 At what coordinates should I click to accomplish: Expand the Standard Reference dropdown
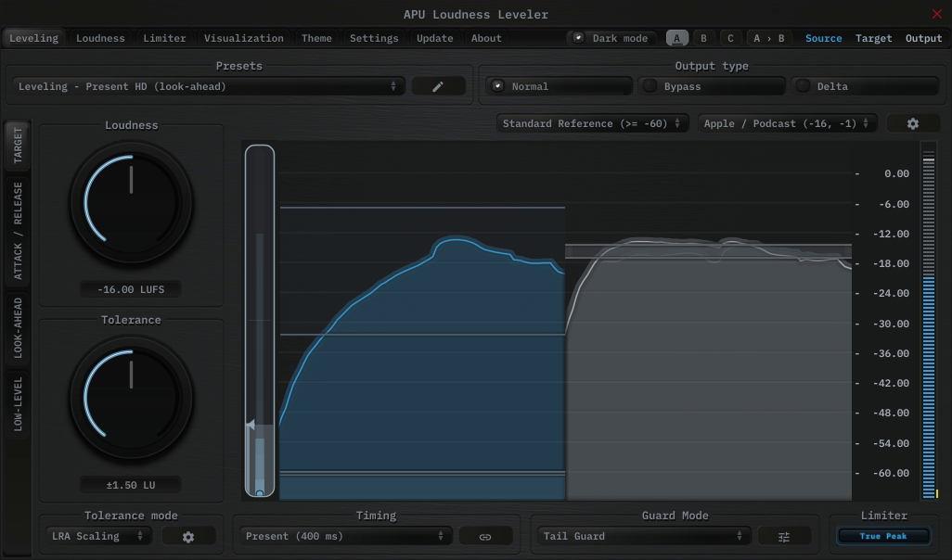[x=592, y=123]
